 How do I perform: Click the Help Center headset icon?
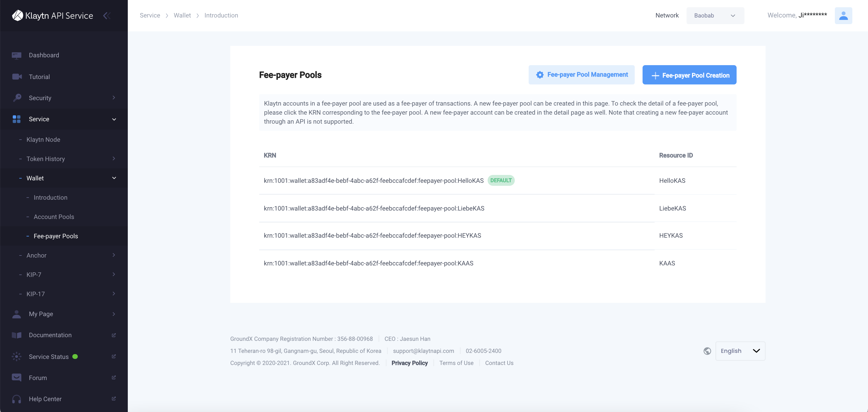[x=17, y=399]
